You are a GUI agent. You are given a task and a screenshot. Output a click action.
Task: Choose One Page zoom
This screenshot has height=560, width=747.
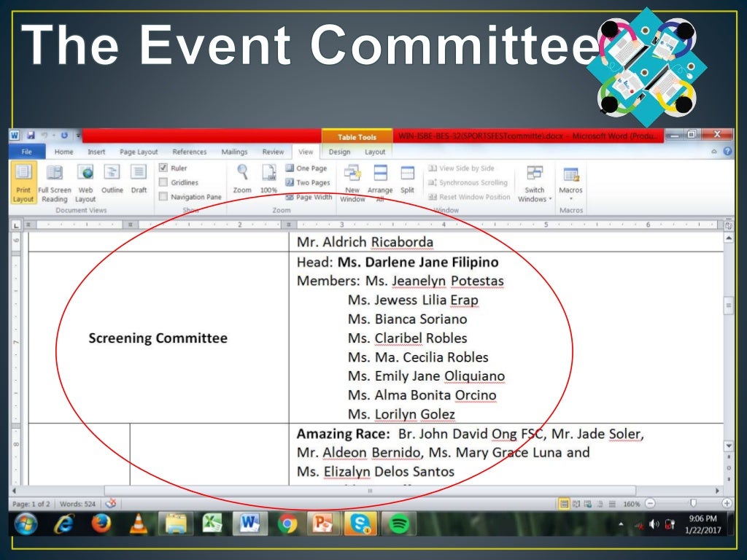point(306,168)
